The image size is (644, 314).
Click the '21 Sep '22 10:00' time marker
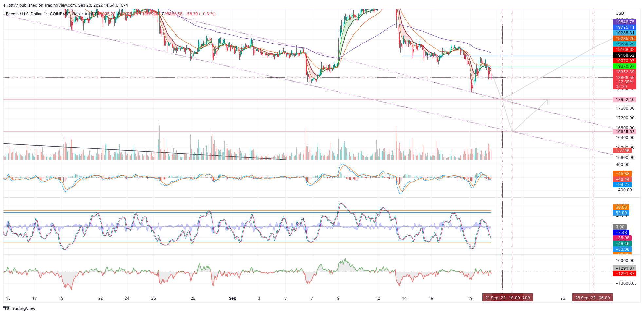click(x=502, y=298)
